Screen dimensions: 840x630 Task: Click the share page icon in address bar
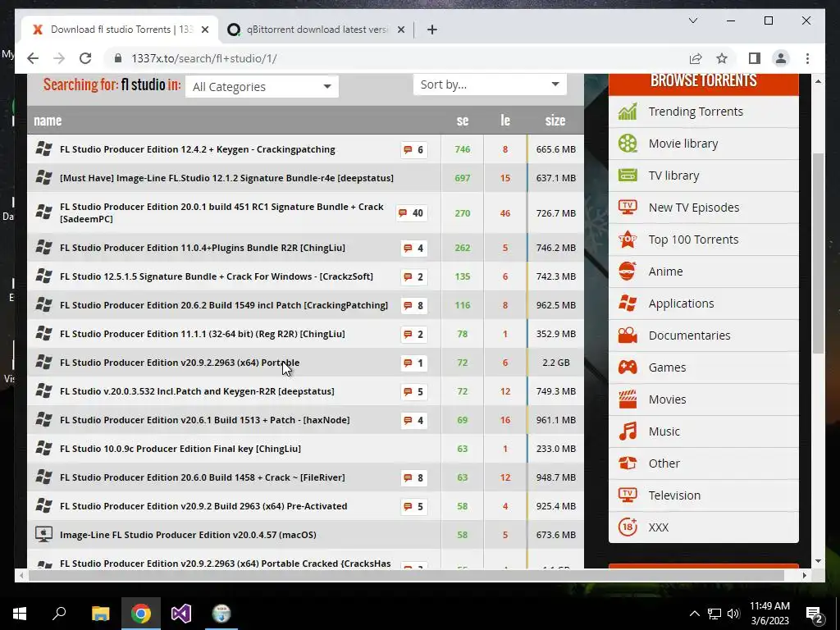pyautogui.click(x=696, y=58)
